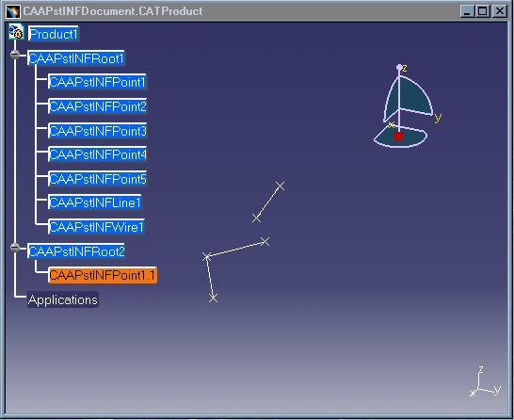Screen dimensions: 514x420
Task: Click the wire corner point cross marker
Action: (x=206, y=257)
